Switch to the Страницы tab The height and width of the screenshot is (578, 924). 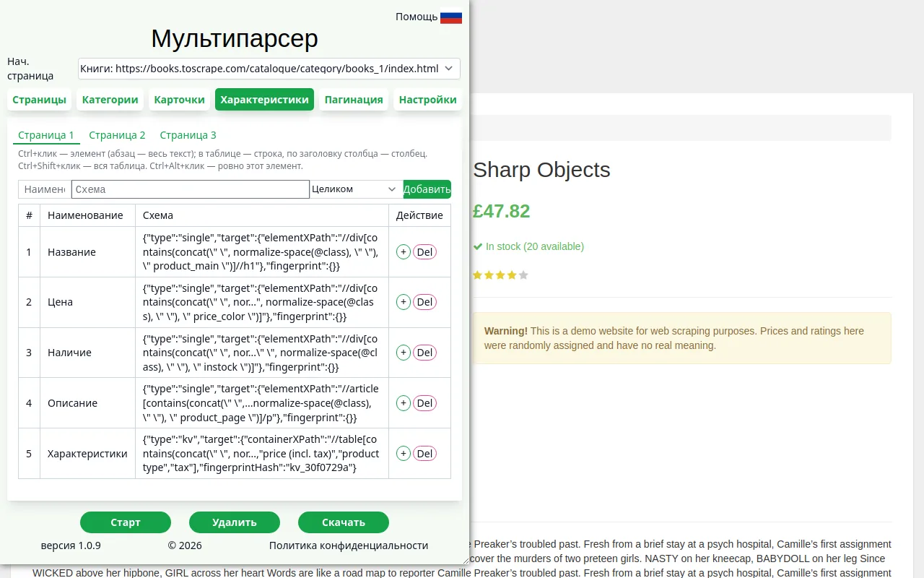click(40, 100)
